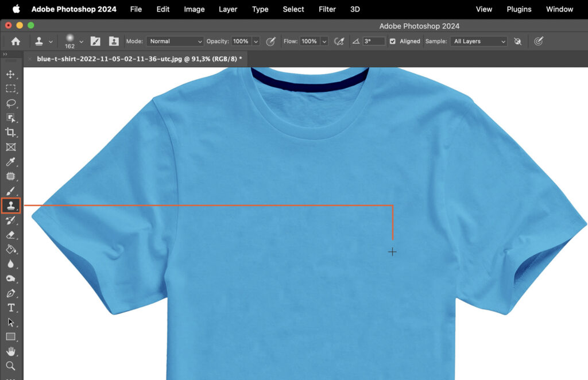Select the Eraser tool
The width and height of the screenshot is (588, 380).
point(11,235)
